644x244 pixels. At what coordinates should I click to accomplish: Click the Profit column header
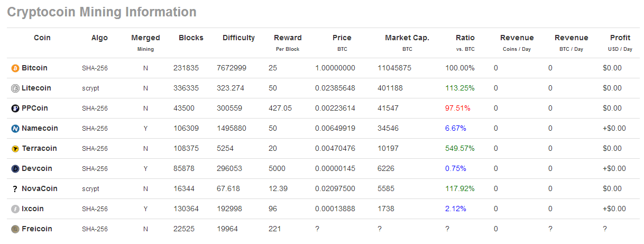[x=620, y=38]
